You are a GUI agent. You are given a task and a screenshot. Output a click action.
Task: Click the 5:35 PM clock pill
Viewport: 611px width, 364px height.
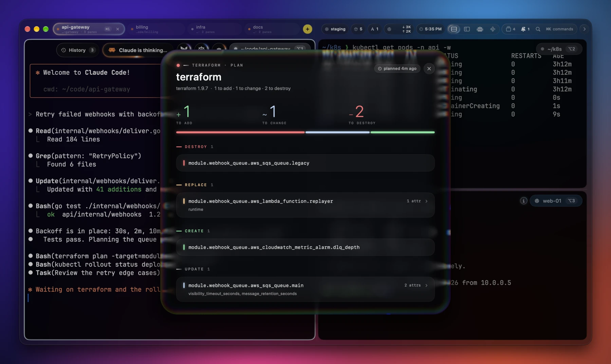click(430, 29)
